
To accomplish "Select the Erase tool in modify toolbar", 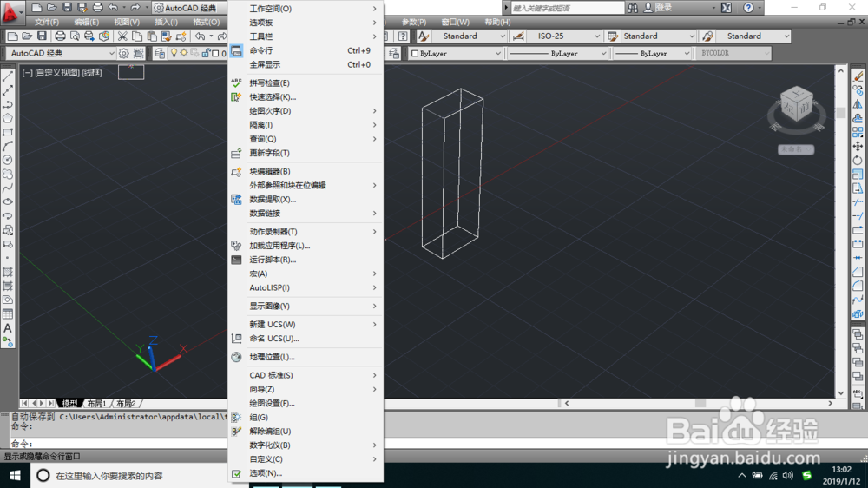I will click(858, 76).
